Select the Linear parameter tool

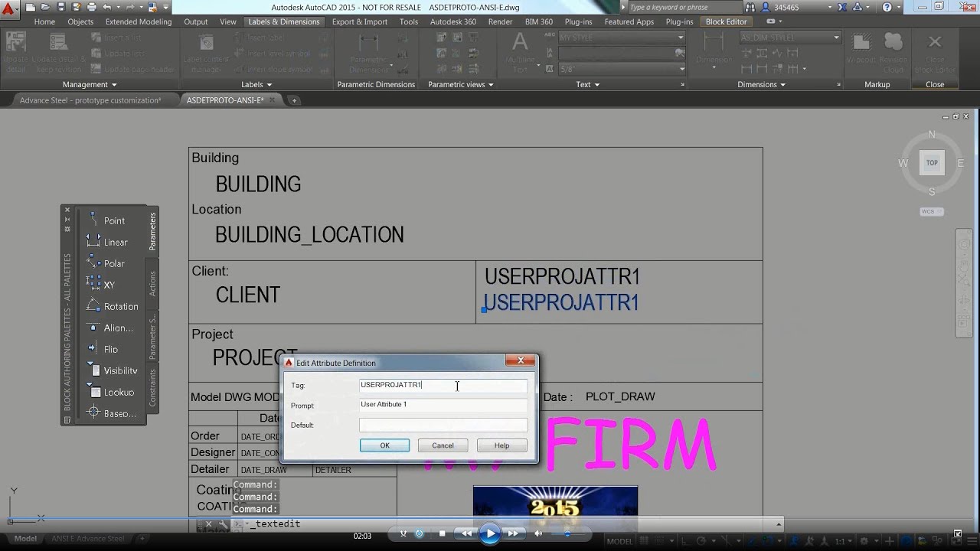click(x=106, y=242)
